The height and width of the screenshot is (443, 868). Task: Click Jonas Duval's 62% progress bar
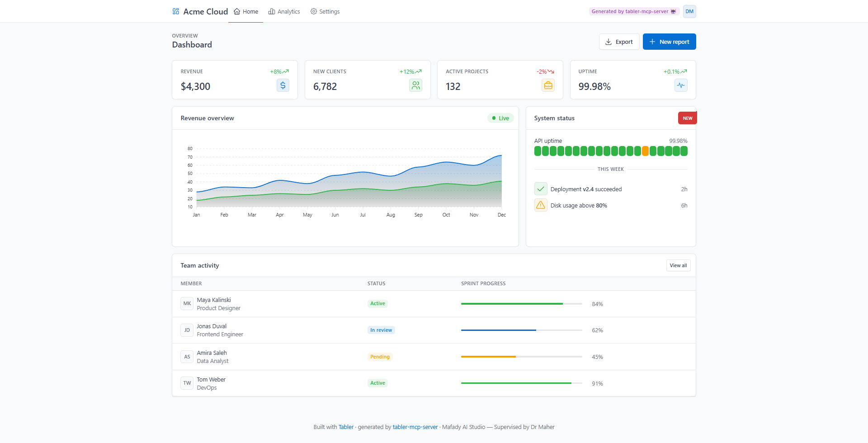[x=522, y=330]
